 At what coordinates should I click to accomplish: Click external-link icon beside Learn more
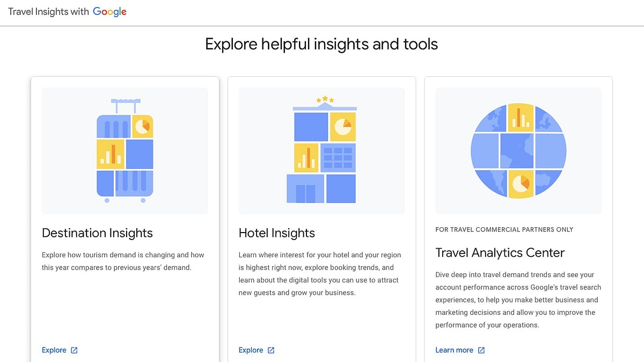482,350
